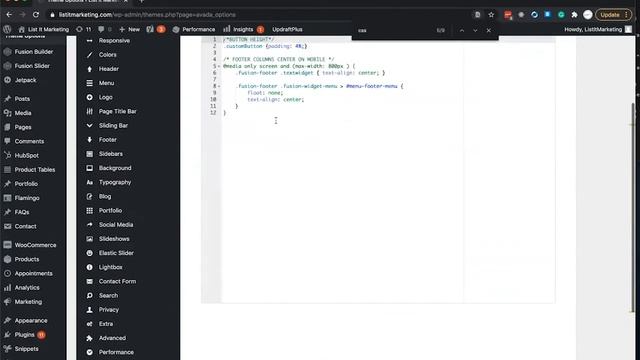Screen dimensions: 640x360
Task: Click the Portfolio pin icon in WordPress sidebar
Action: click(7, 184)
